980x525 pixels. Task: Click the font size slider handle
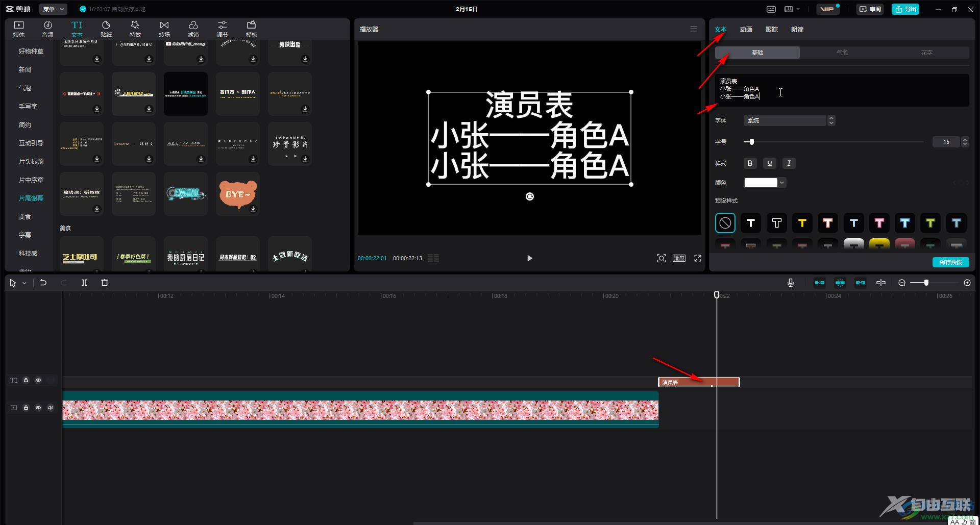tap(751, 142)
